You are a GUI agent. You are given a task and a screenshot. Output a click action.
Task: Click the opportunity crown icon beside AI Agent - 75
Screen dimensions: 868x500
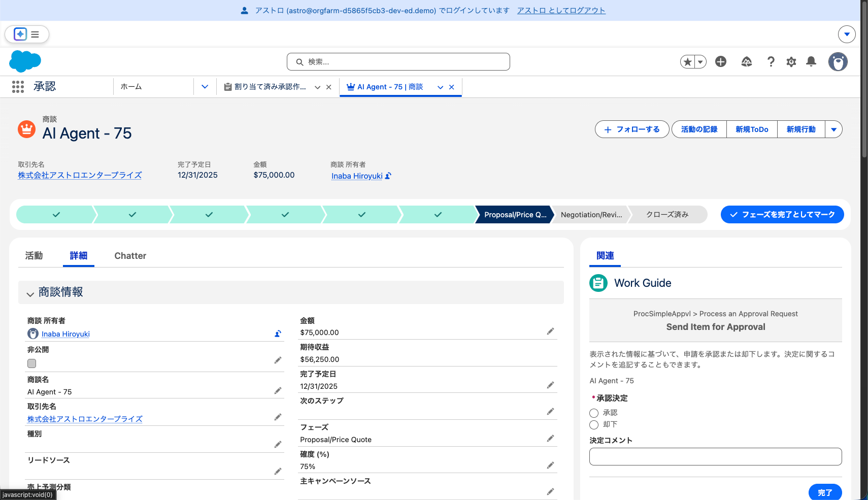pyautogui.click(x=26, y=129)
